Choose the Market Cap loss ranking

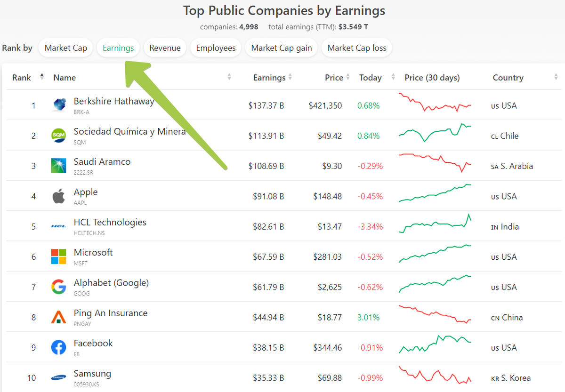coord(357,48)
